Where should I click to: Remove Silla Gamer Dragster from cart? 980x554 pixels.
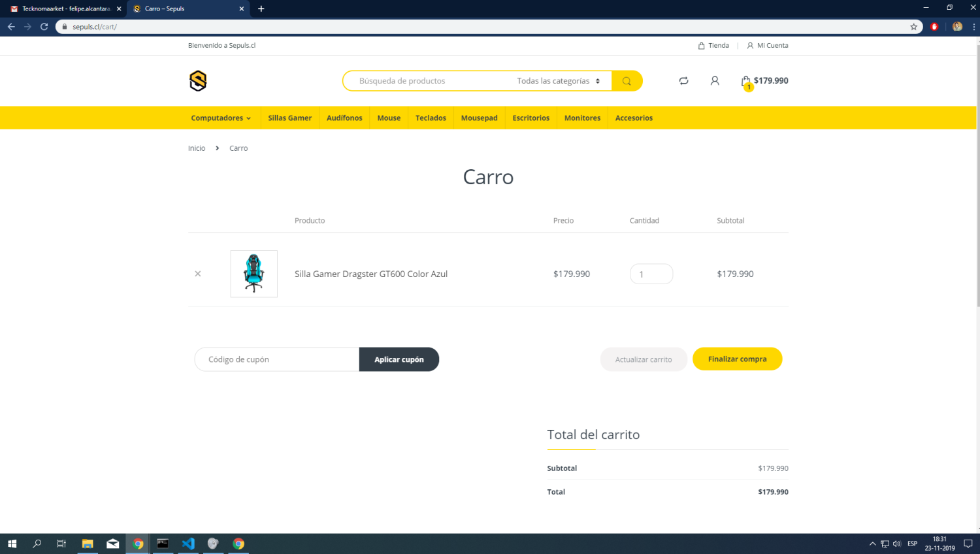[x=198, y=274]
